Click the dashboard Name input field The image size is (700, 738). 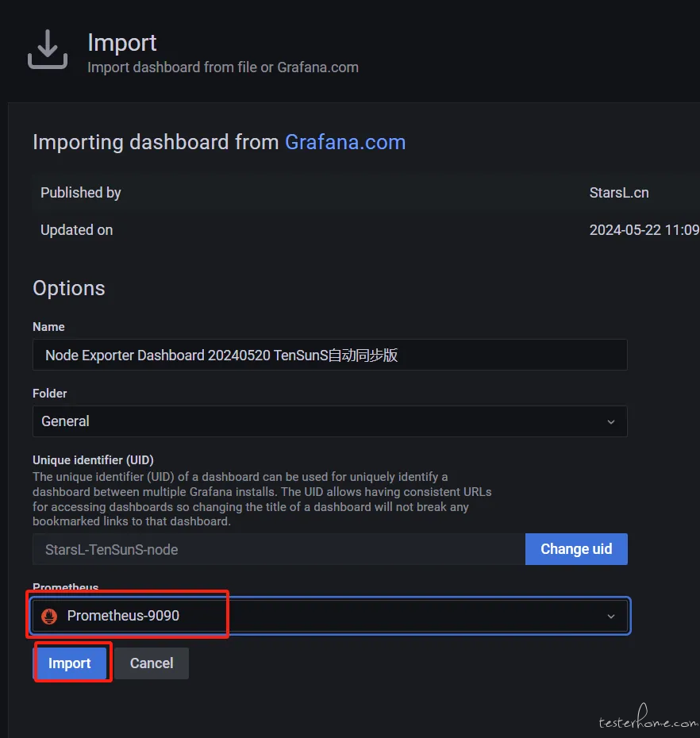(329, 355)
